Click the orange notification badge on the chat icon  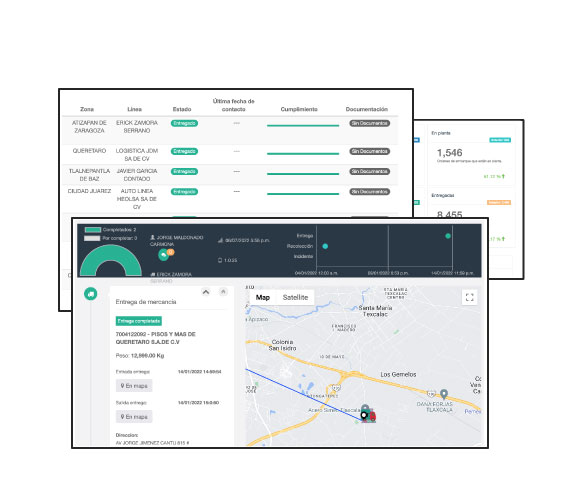pos(170,252)
